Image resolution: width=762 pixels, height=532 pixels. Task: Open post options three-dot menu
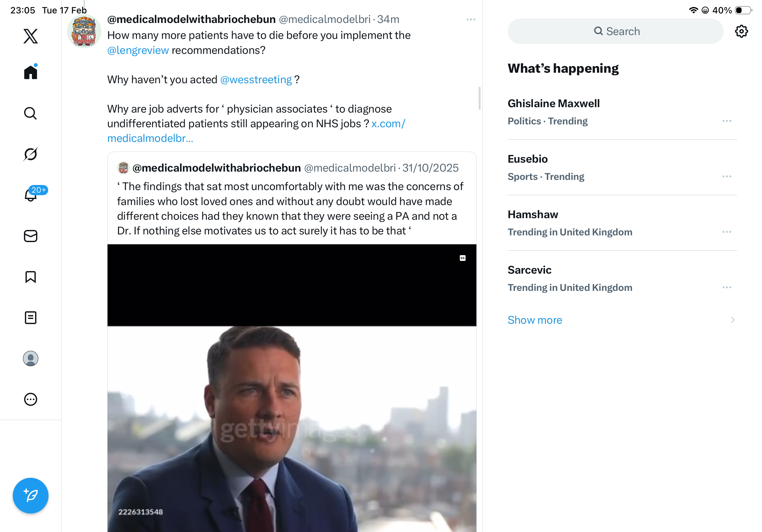click(471, 19)
